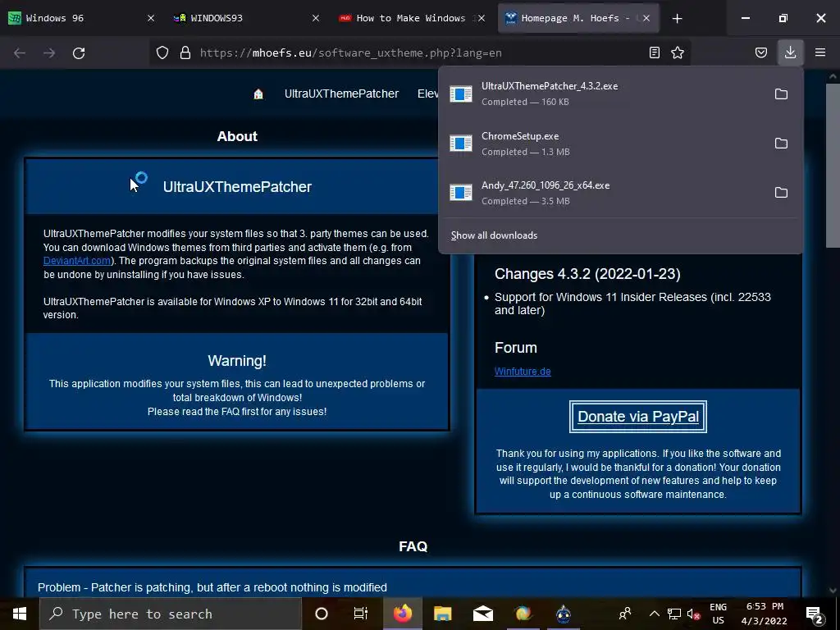Bookmark this page with the star icon
The image size is (840, 630).
(678, 52)
